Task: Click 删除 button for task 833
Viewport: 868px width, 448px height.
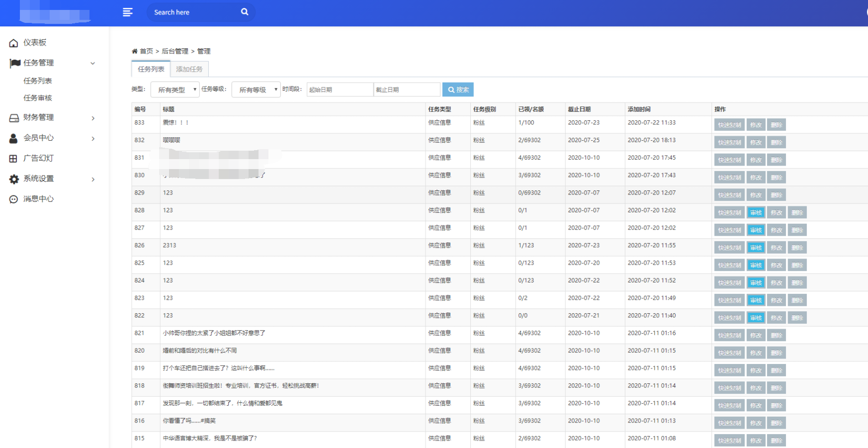Action: pos(776,125)
